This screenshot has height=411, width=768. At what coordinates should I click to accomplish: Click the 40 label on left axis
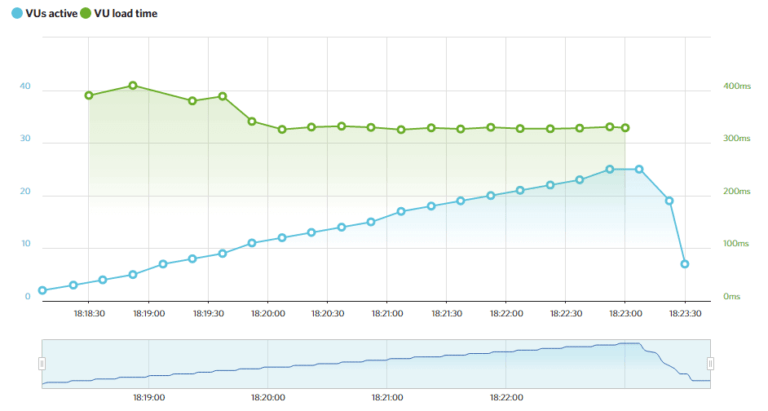[x=25, y=87]
